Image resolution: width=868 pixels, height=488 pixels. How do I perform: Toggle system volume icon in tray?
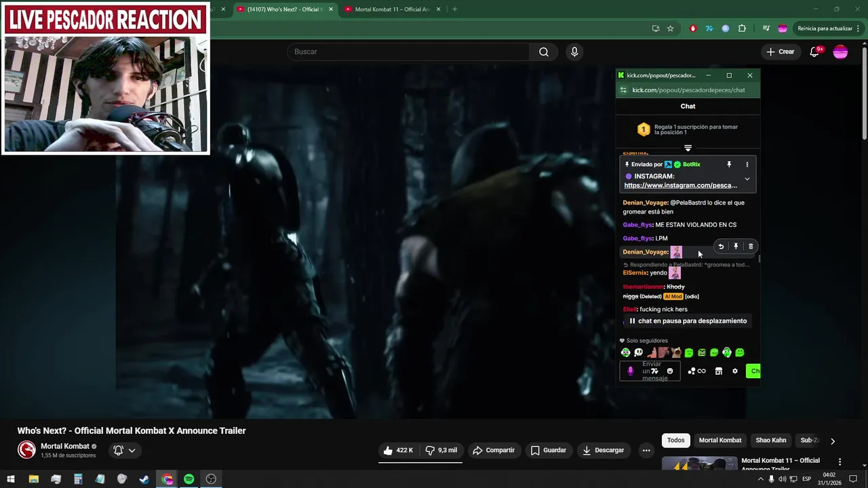tap(783, 479)
